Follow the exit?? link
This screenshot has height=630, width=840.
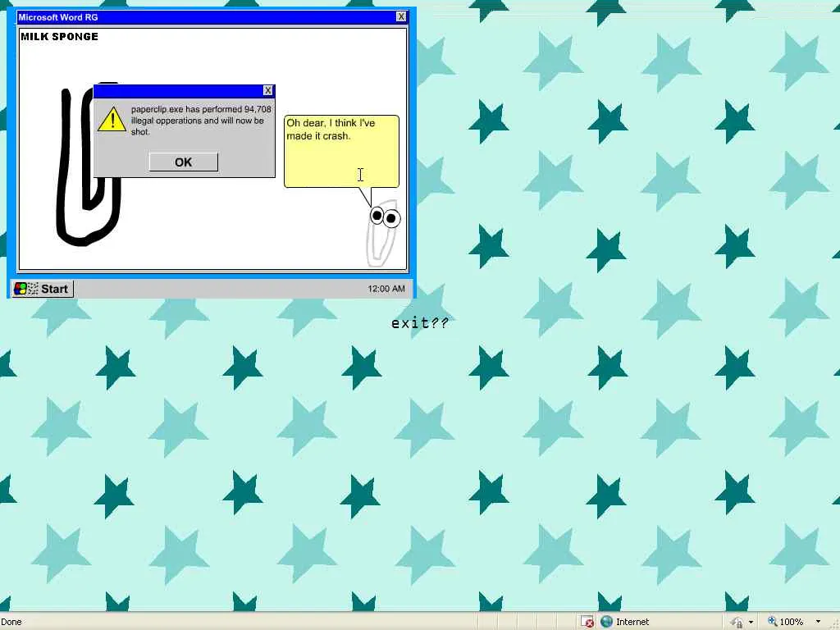coord(419,322)
